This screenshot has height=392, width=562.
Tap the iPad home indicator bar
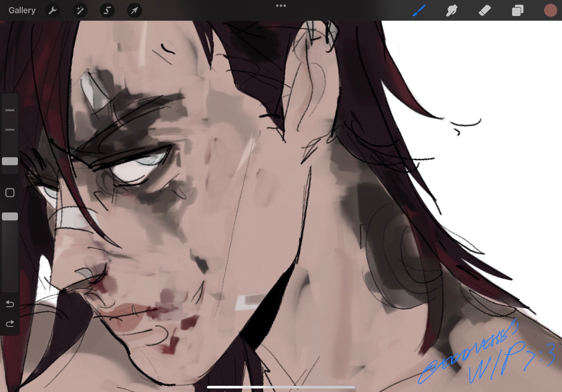click(281, 387)
